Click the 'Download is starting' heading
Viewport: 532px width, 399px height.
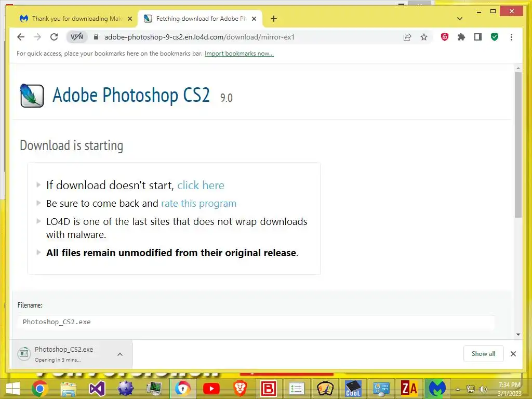pos(72,145)
